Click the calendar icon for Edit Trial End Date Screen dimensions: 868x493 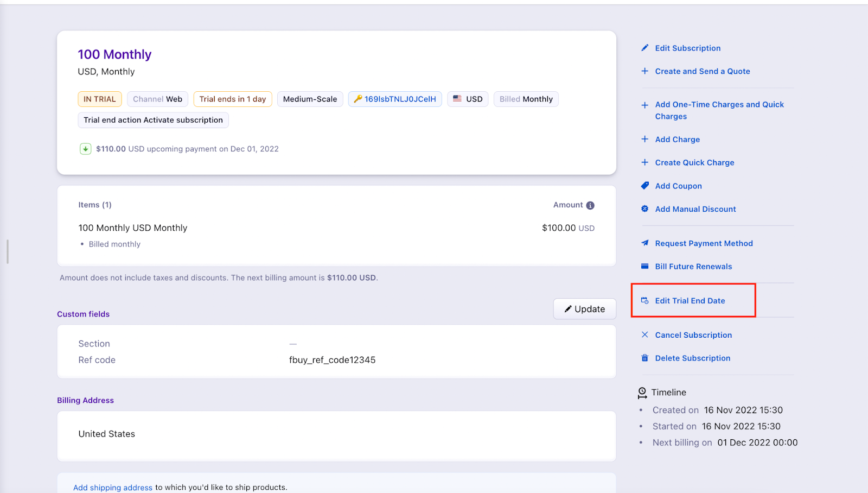[644, 301]
